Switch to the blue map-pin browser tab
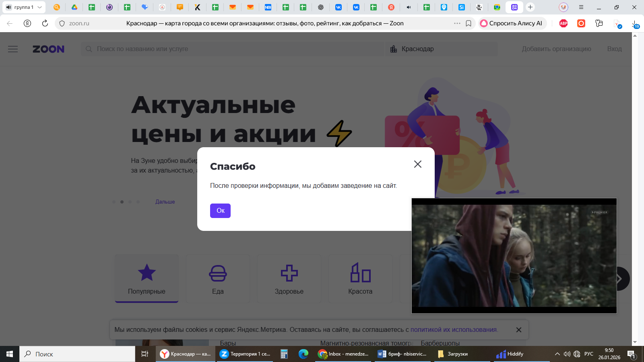644x362 pixels. coord(444,7)
